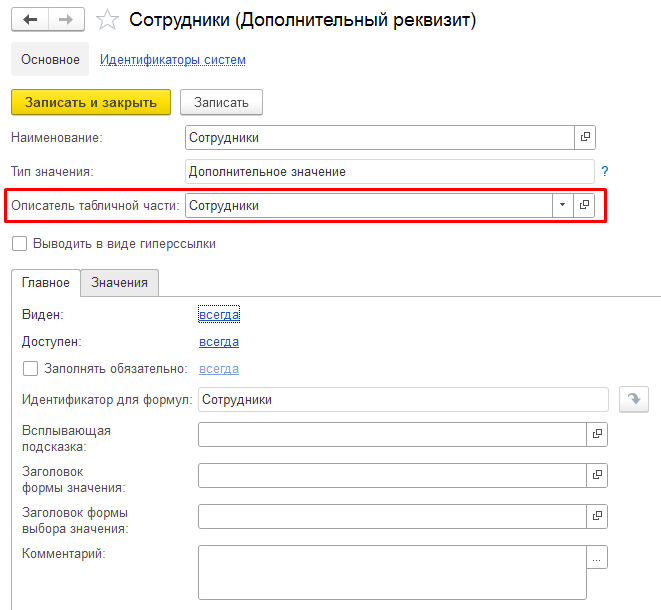
Task: Open the Заголовок формы выбора значения editor icon
Action: click(x=598, y=516)
